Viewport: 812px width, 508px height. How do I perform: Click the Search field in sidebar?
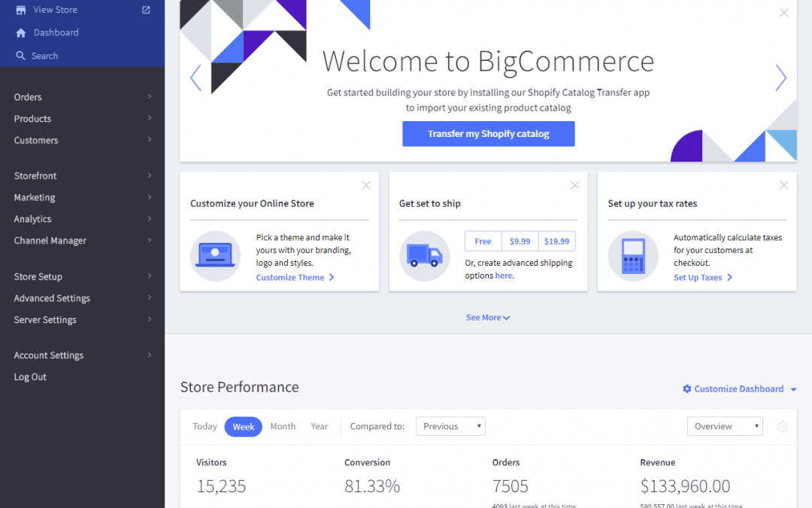click(x=44, y=56)
